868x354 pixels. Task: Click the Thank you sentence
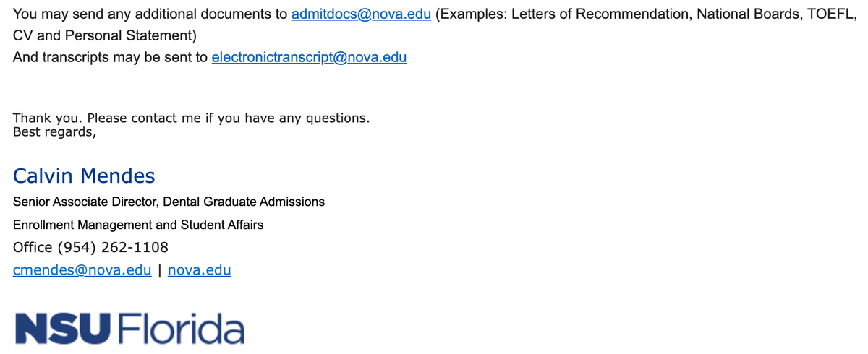click(x=191, y=118)
